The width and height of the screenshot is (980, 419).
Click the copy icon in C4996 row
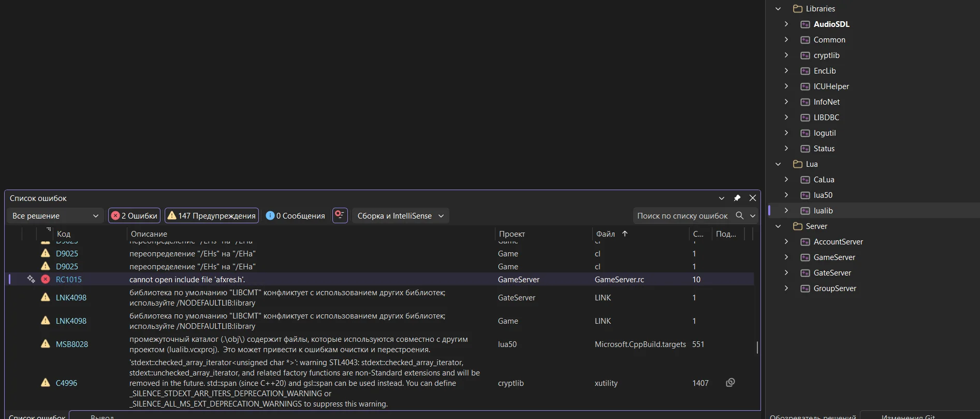(x=730, y=383)
